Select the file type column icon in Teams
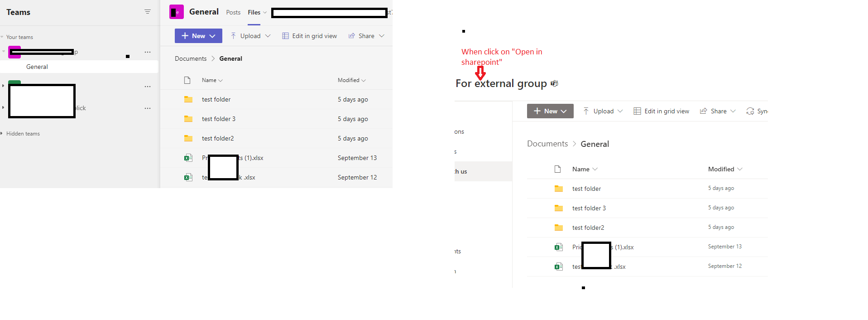This screenshot has width=868, height=320. point(187,80)
